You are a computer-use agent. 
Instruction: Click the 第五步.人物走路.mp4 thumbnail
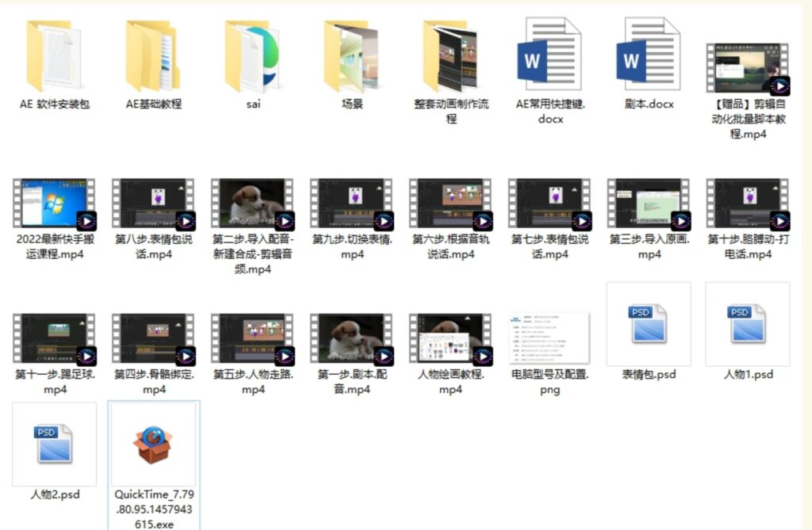[252, 338]
